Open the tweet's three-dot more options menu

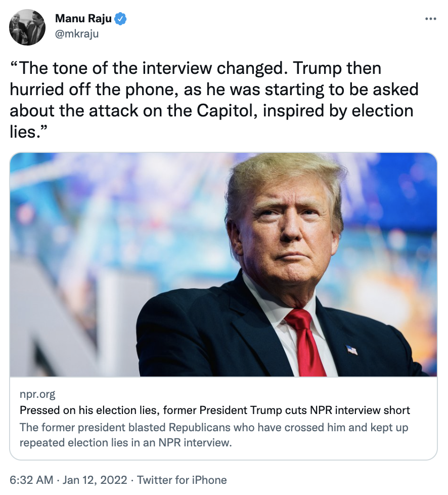click(x=430, y=19)
